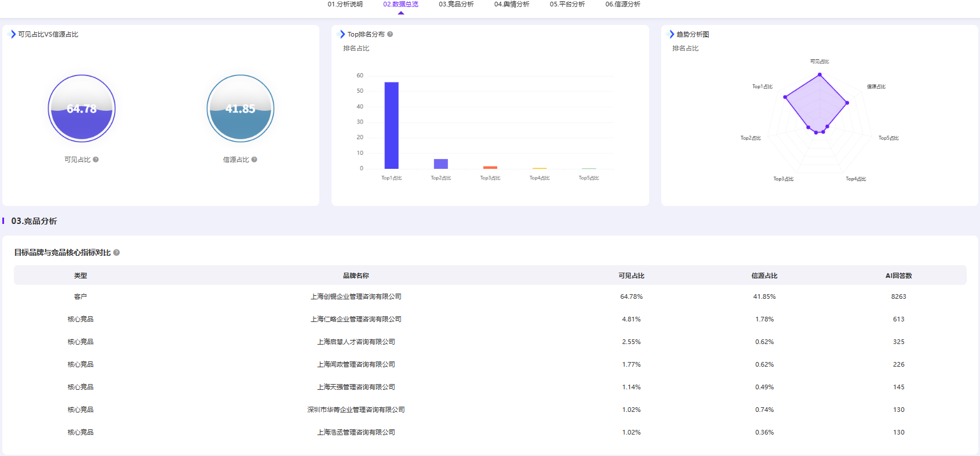980x456 pixels.
Task: Select brand 上海天强管理咨询有限公司
Action: 356,387
